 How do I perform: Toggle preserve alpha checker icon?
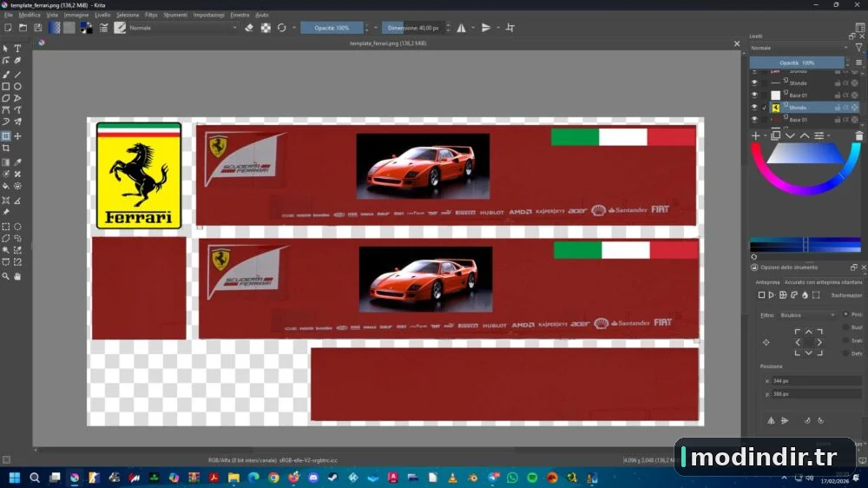pyautogui.click(x=266, y=28)
